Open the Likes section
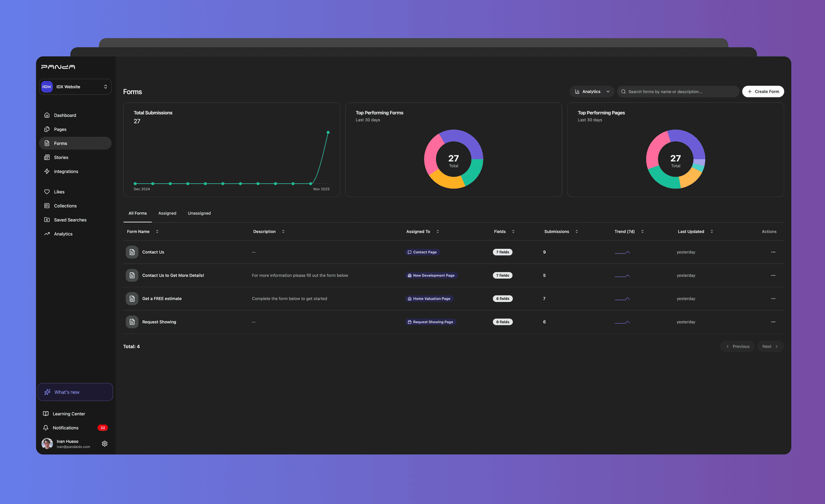The image size is (825, 504). (59, 192)
